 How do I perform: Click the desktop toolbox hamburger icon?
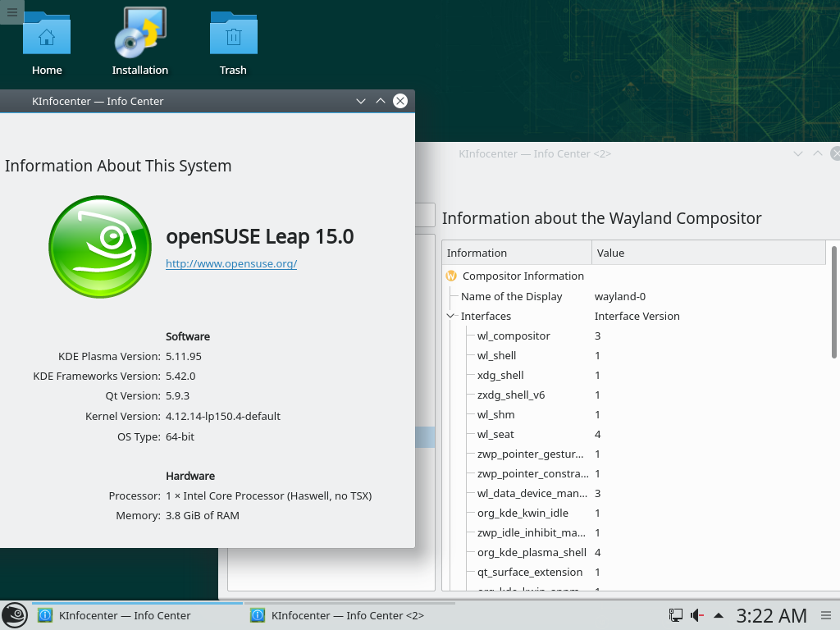[11, 11]
